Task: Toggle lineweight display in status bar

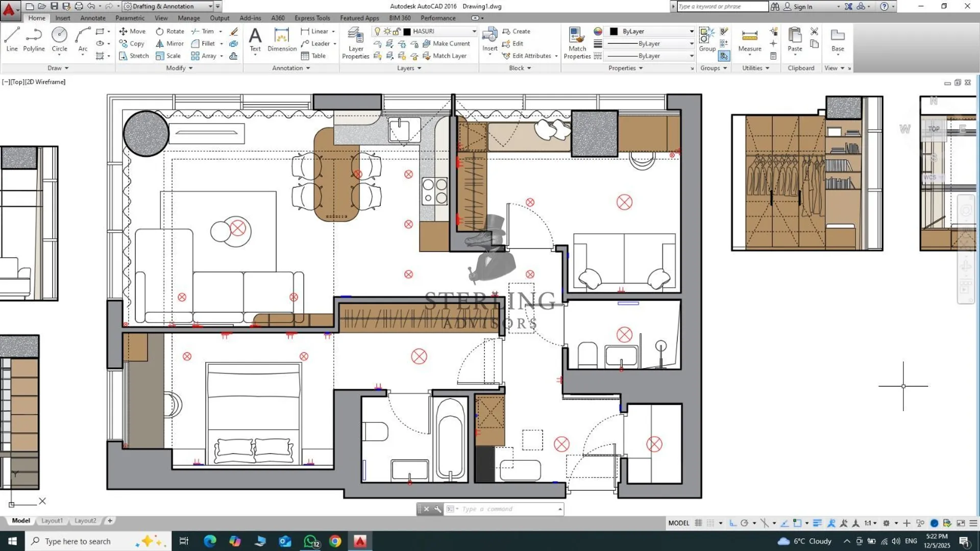Action: 817,523
